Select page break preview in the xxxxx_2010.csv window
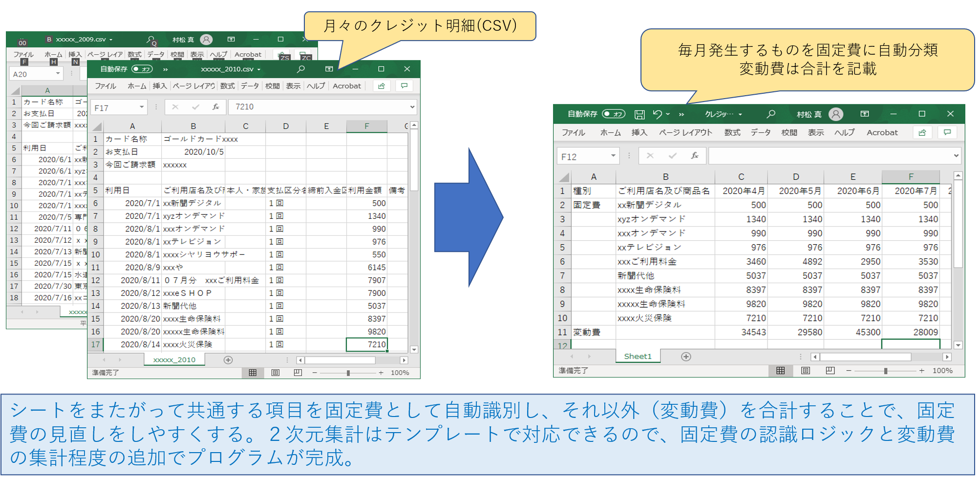 coord(298,373)
